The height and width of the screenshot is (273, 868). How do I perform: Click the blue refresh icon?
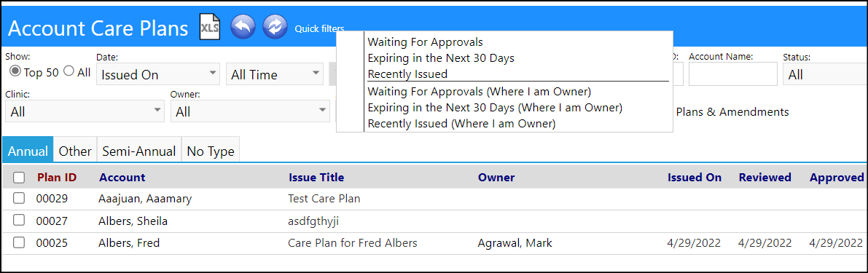tap(275, 26)
